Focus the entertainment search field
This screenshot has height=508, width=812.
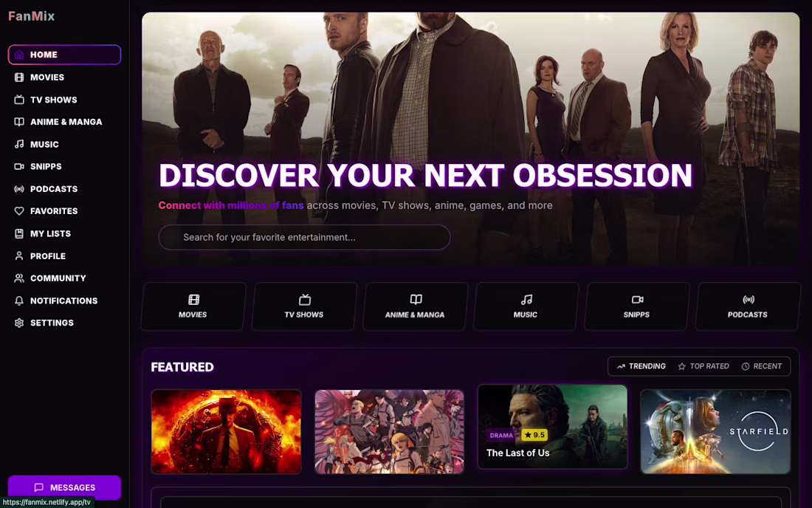pos(304,237)
